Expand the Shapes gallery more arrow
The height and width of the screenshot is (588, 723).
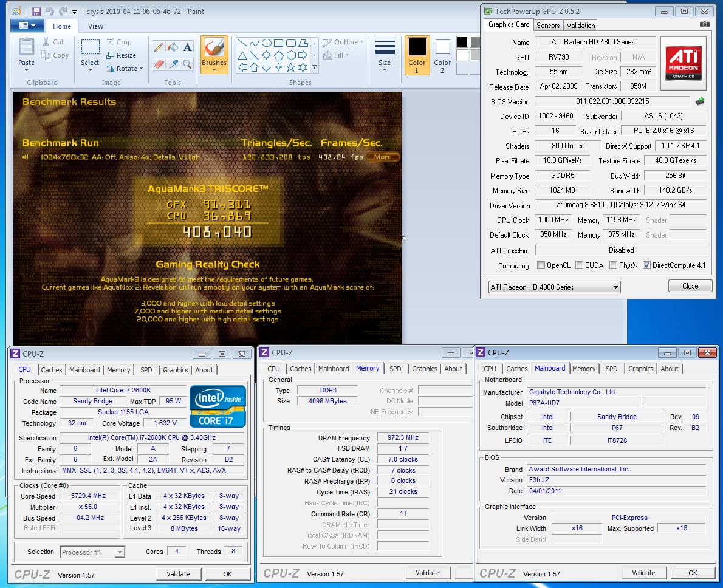pos(315,67)
